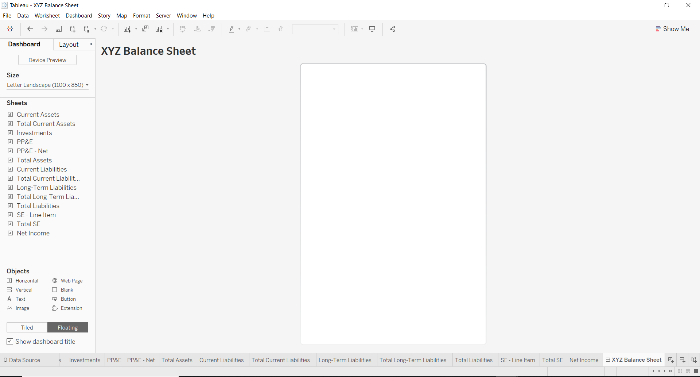Image resolution: width=700 pixels, height=377 pixels.
Task: Open the Story menu
Action: [x=104, y=16]
